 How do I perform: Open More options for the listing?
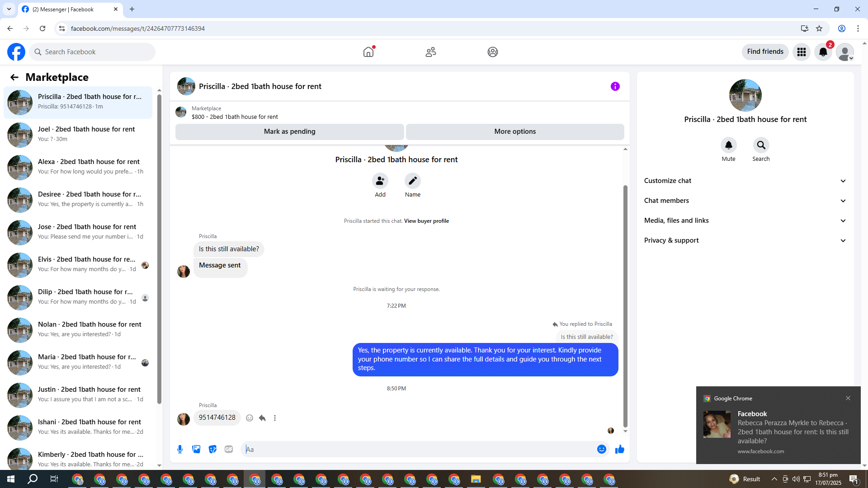tap(515, 131)
